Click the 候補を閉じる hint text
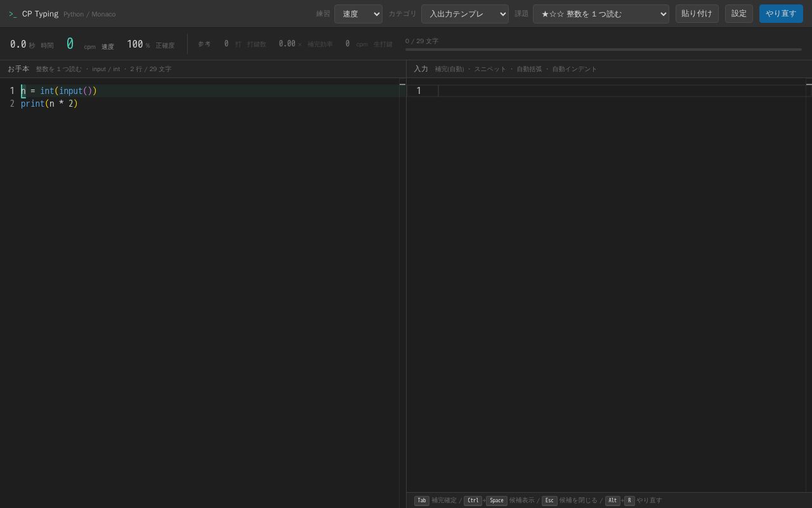Screen dimensions: 812x508 (x=578, y=500)
